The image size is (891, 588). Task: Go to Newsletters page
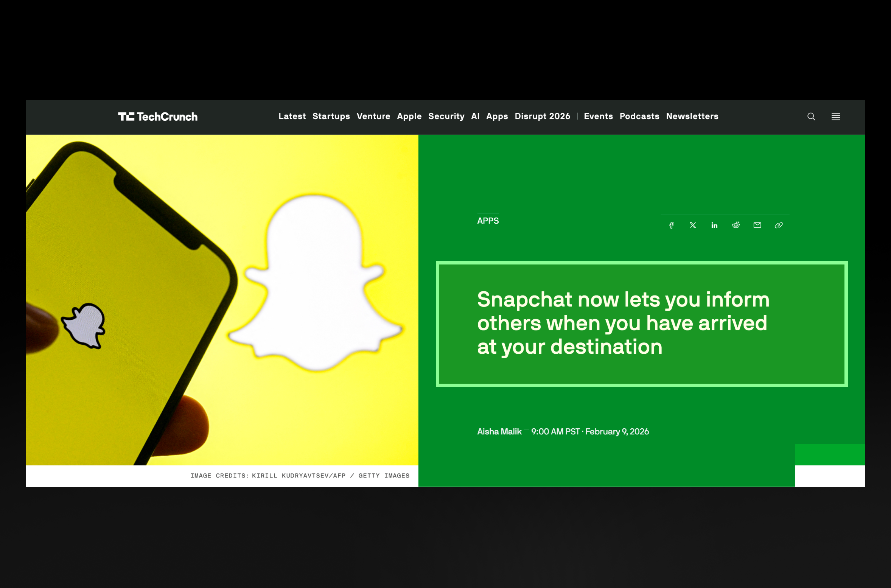(692, 116)
